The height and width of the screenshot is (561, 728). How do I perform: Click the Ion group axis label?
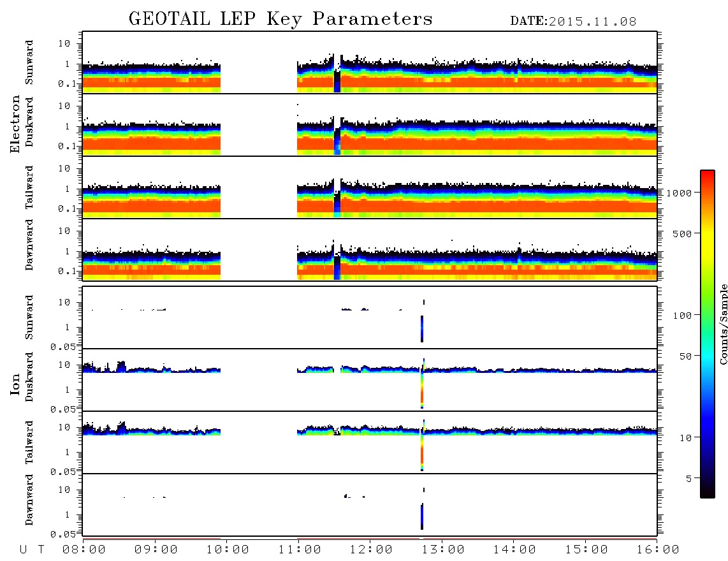tap(15, 384)
